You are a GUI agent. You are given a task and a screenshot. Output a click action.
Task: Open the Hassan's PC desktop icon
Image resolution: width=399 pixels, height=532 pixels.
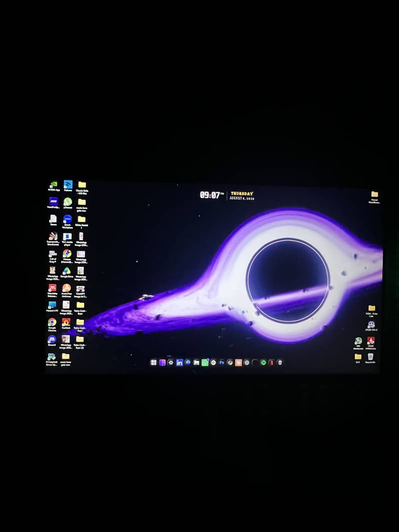coord(52,307)
